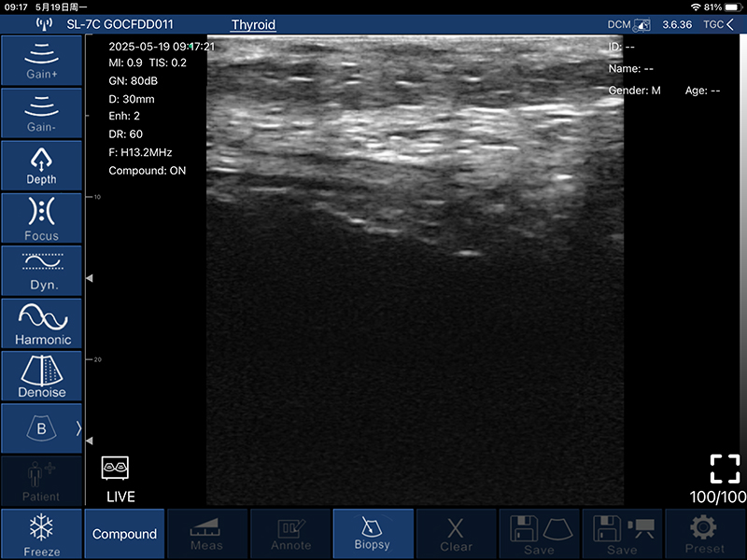The image size is (747, 560).
Task: Expand the B mode selector arrow
Action: pyautogui.click(x=78, y=428)
